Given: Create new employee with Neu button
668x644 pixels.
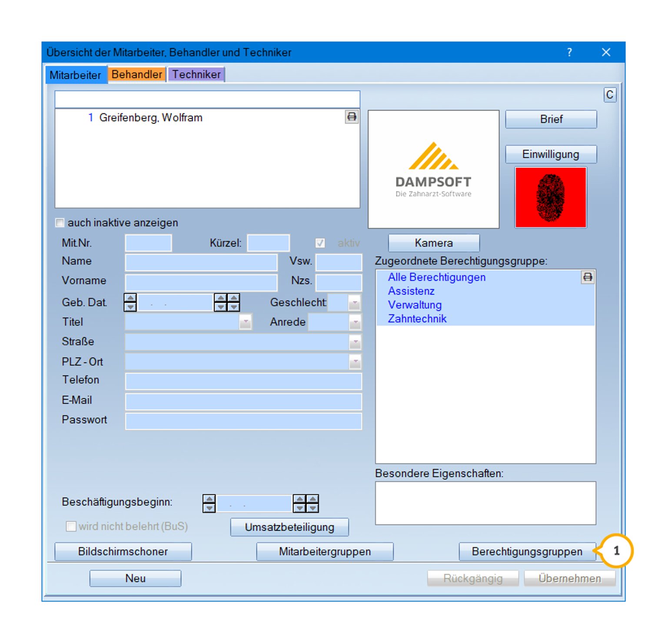Looking at the screenshot, I should pyautogui.click(x=135, y=578).
